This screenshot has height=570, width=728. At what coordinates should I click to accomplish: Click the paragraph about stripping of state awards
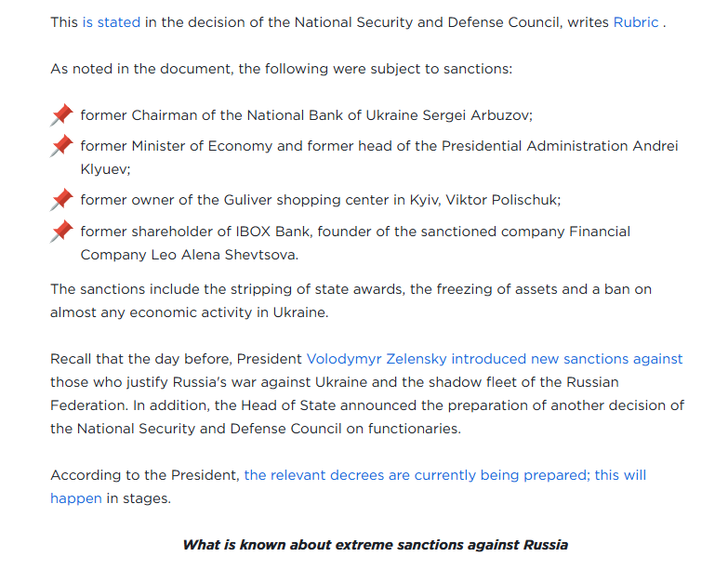(x=351, y=300)
